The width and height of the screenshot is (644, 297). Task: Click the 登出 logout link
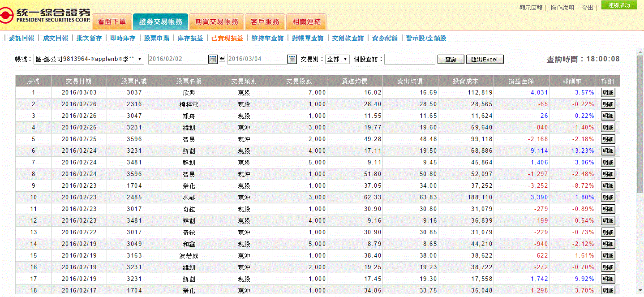(x=588, y=8)
